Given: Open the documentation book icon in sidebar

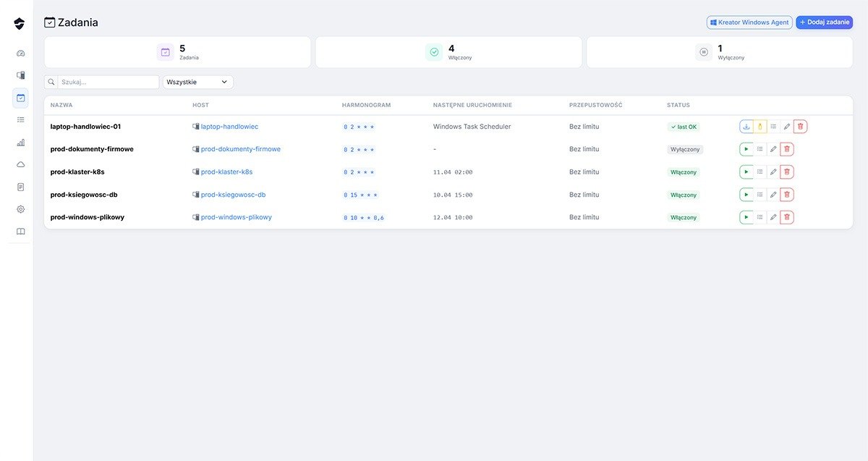Looking at the screenshot, I should pos(20,232).
